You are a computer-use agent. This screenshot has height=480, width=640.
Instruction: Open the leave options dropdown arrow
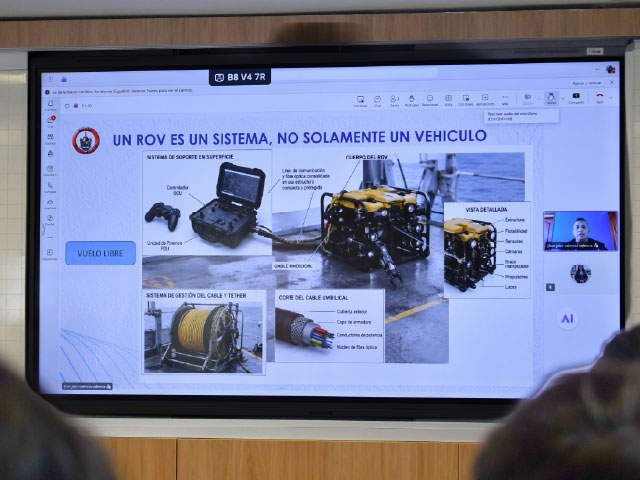[x=611, y=98]
